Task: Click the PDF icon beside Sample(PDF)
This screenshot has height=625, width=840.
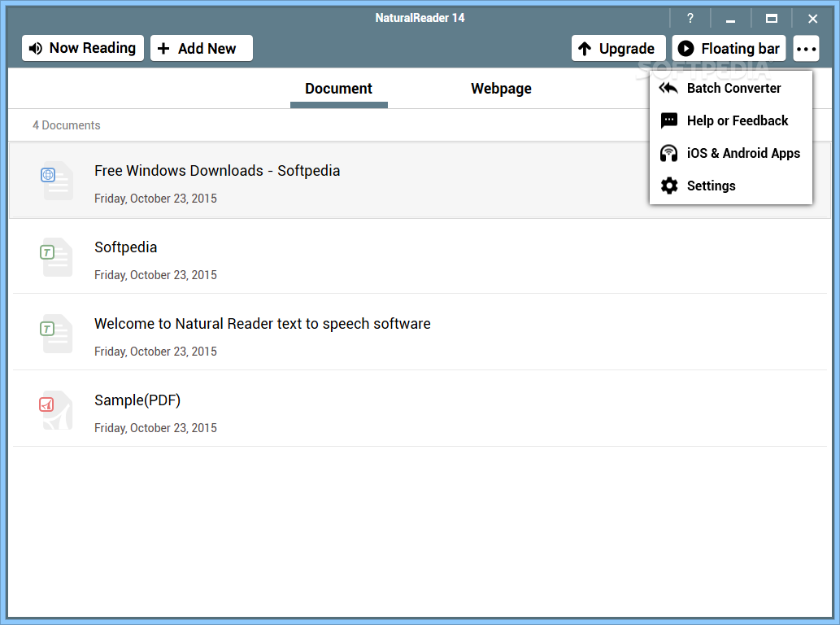Action: pos(56,410)
